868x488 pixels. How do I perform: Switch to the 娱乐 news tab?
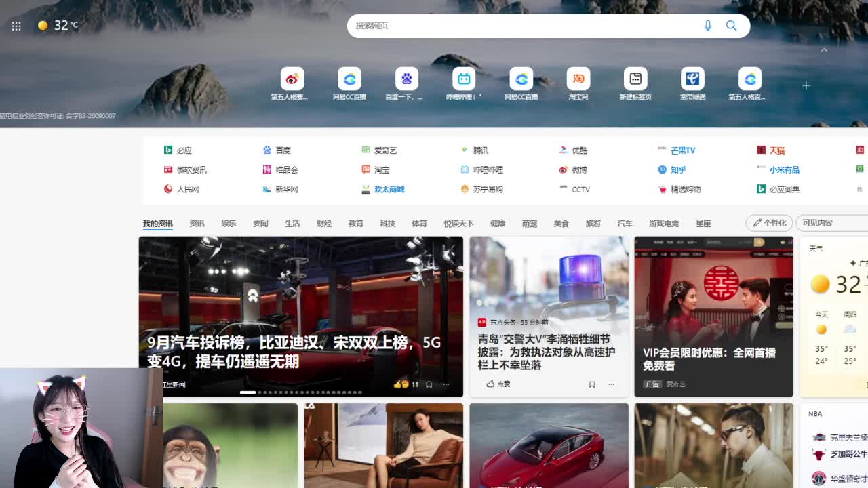click(229, 223)
